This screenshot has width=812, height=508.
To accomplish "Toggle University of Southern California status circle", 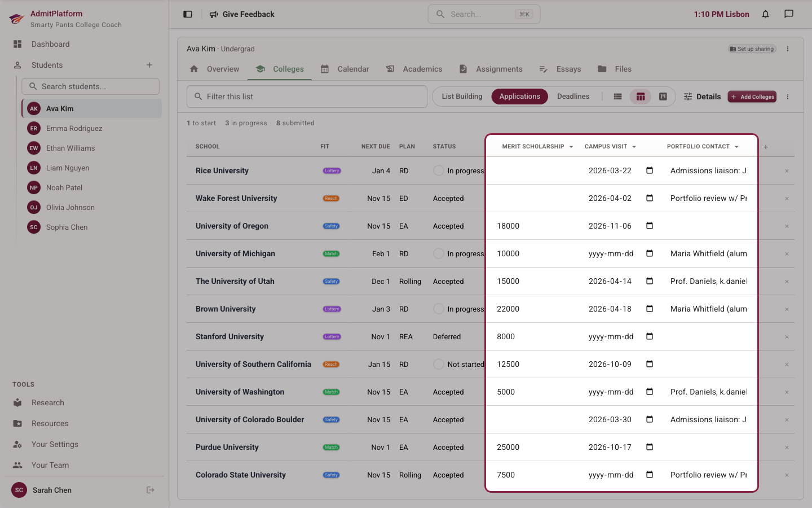I will tap(438, 364).
